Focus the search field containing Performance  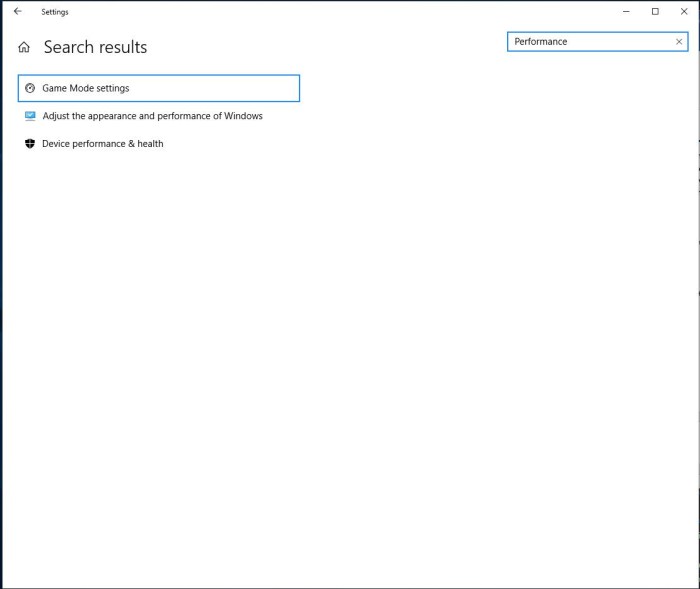point(597,42)
